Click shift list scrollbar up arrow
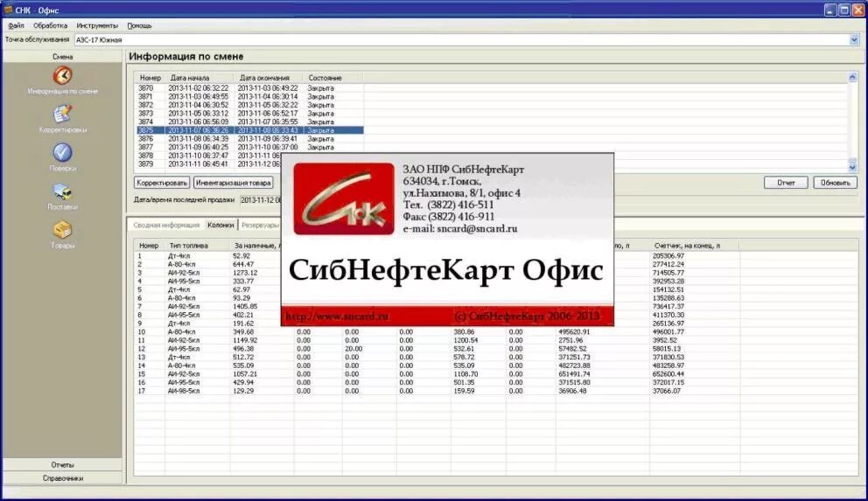Viewport: 868px width, 501px height. [852, 78]
